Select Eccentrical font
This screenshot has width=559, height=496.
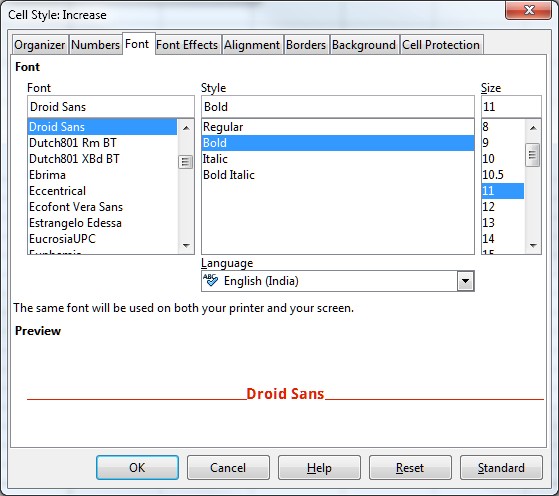(x=102, y=191)
